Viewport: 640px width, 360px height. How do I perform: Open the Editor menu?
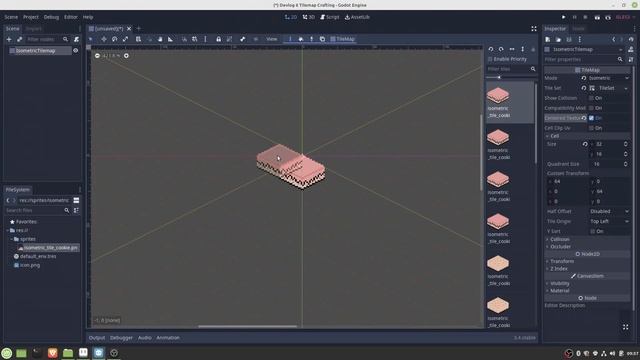coord(71,17)
